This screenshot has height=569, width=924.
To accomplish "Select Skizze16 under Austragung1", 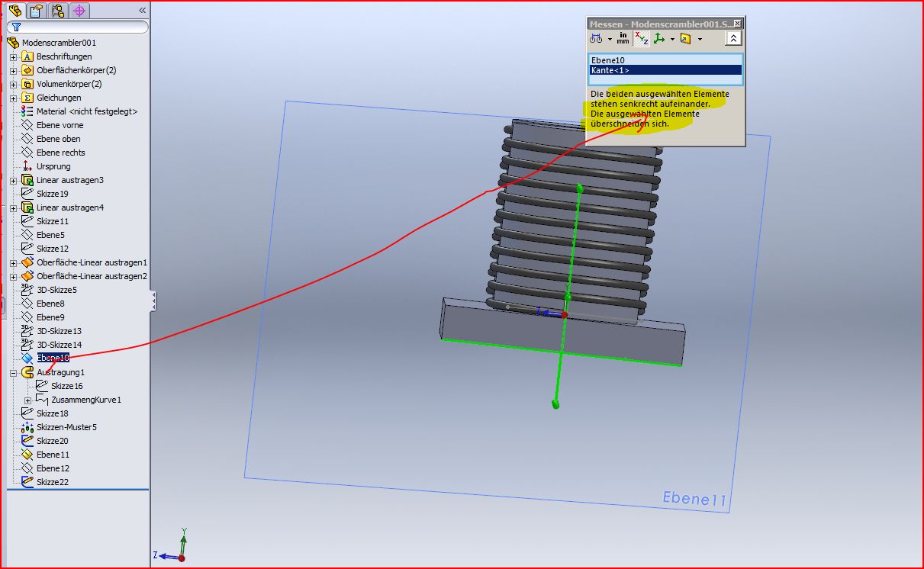I will tap(67, 386).
